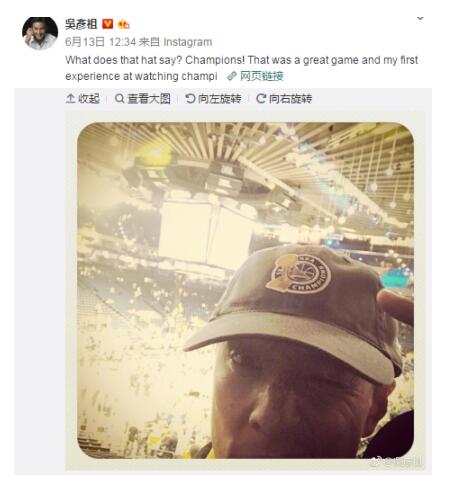Click the membership crown badge icon
Screen dimensions: 449x482
click(123, 24)
